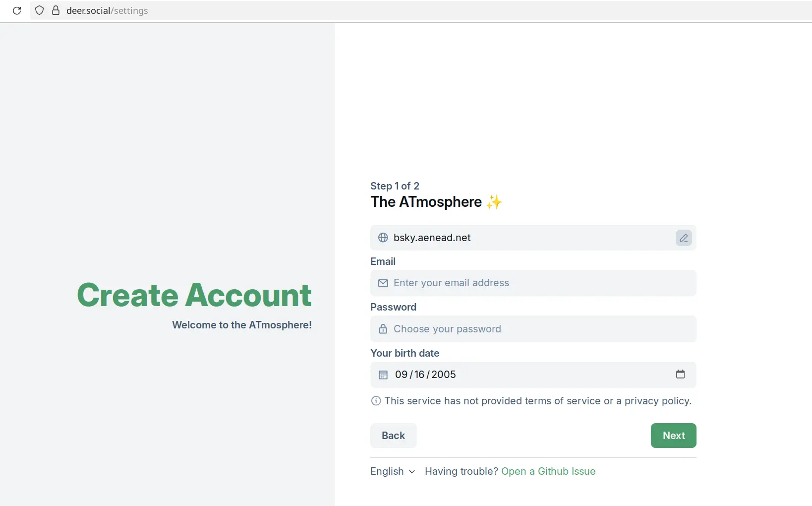Click the padlock icon in Password field
The image size is (812, 506).
click(383, 329)
